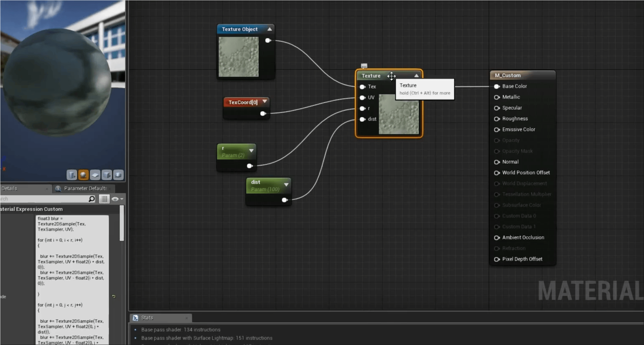Viewport: 644px width, 345px height.
Task: Select the M_Custom node title
Action: point(508,75)
